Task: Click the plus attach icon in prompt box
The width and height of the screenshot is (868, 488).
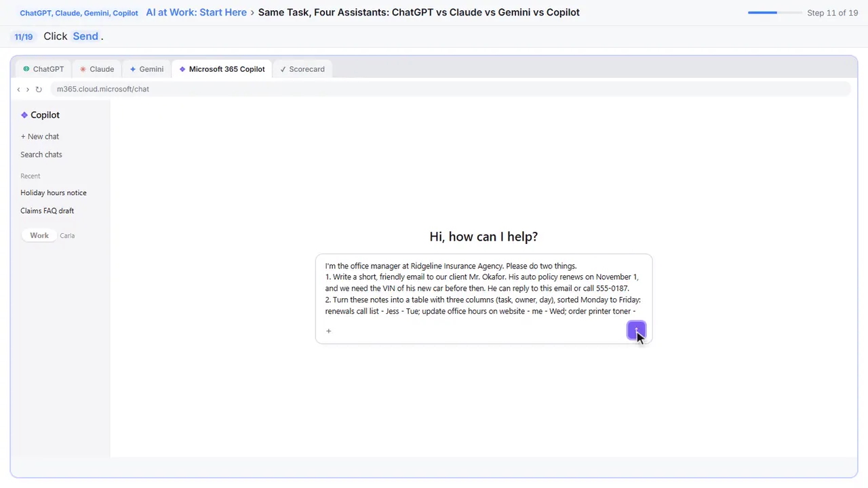Action: pos(328,331)
